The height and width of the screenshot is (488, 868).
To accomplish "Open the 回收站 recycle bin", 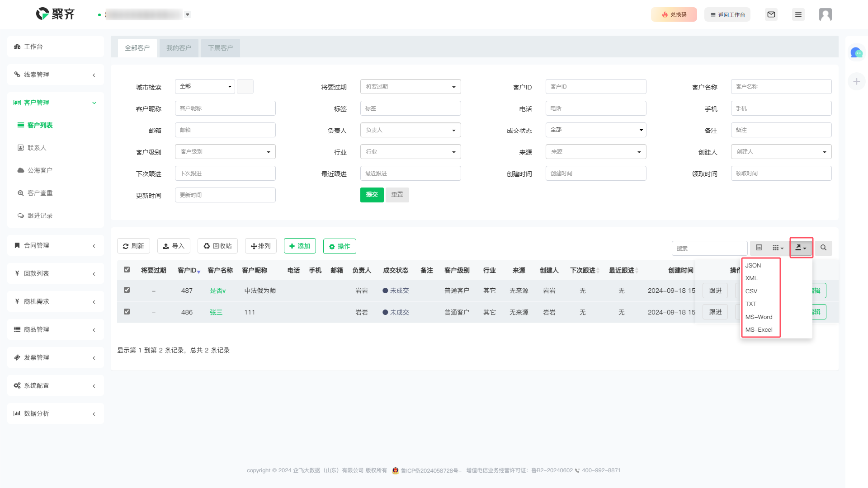I will 217,246.
